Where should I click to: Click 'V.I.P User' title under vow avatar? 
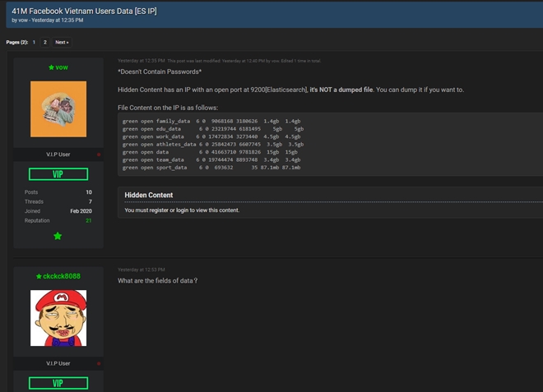click(x=58, y=154)
